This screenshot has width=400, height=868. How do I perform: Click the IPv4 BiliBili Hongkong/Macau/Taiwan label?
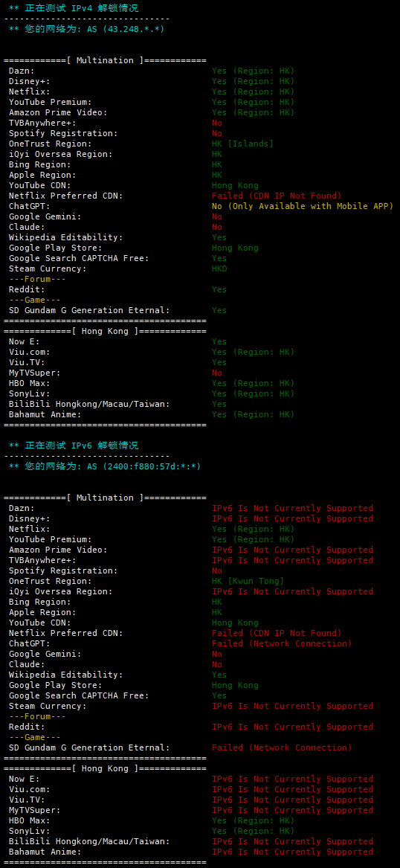[90, 404]
